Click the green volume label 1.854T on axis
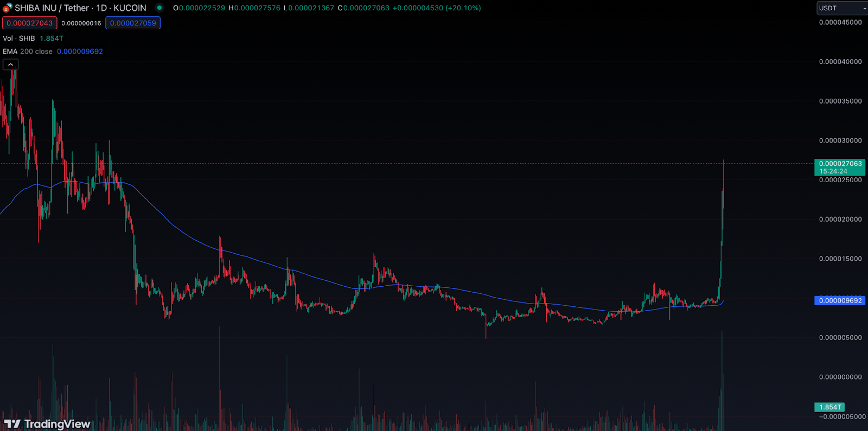This screenshot has width=868, height=431. pyautogui.click(x=829, y=407)
